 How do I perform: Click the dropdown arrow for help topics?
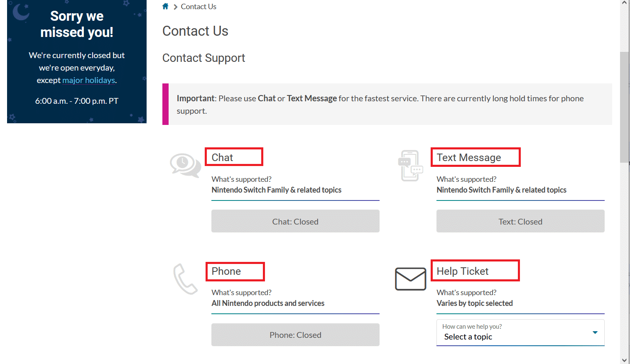coord(595,332)
